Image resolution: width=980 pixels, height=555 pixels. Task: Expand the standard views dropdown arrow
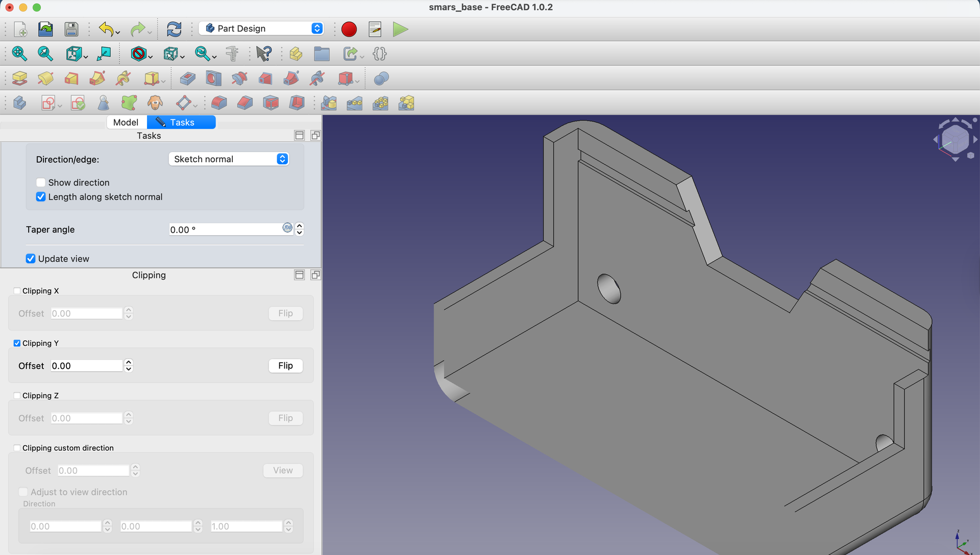click(86, 57)
